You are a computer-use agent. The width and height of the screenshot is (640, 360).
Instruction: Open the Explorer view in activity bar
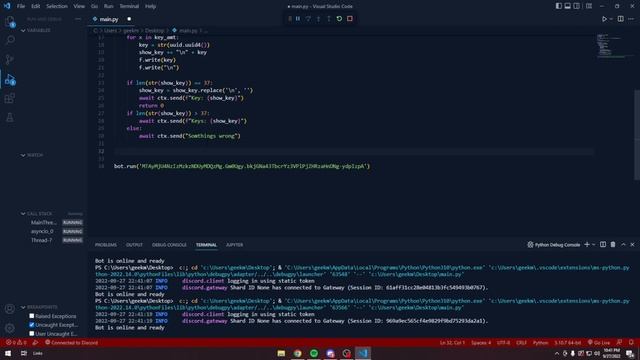(10, 22)
